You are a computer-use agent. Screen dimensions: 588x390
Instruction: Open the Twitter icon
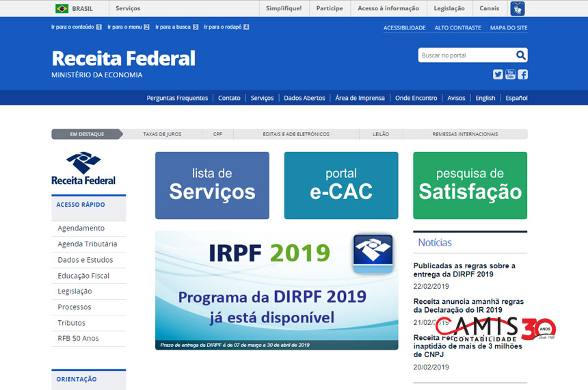(498, 75)
